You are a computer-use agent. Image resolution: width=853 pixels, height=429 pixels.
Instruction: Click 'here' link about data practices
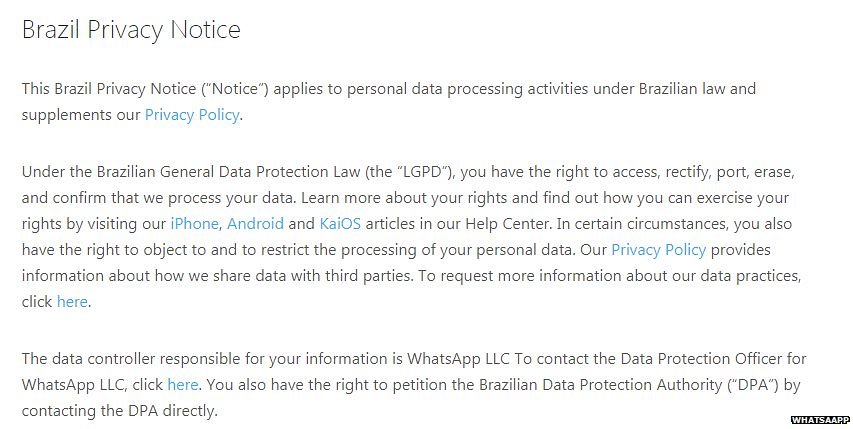pyautogui.click(x=72, y=302)
